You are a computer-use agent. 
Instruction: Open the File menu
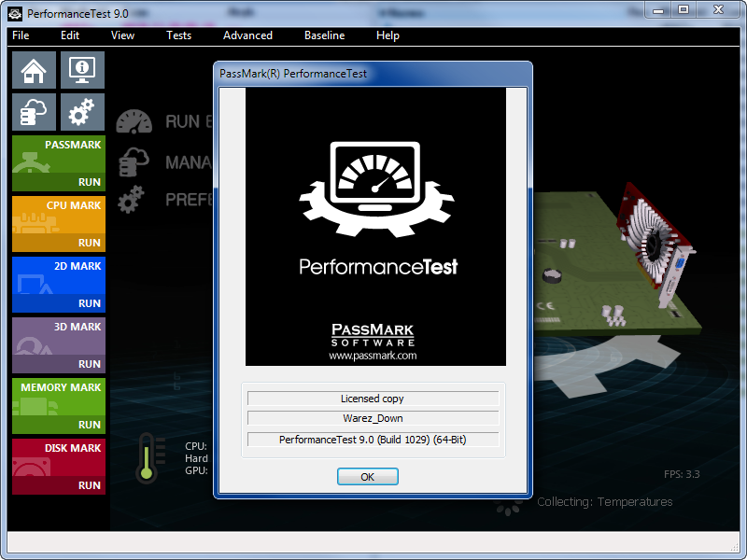21,35
